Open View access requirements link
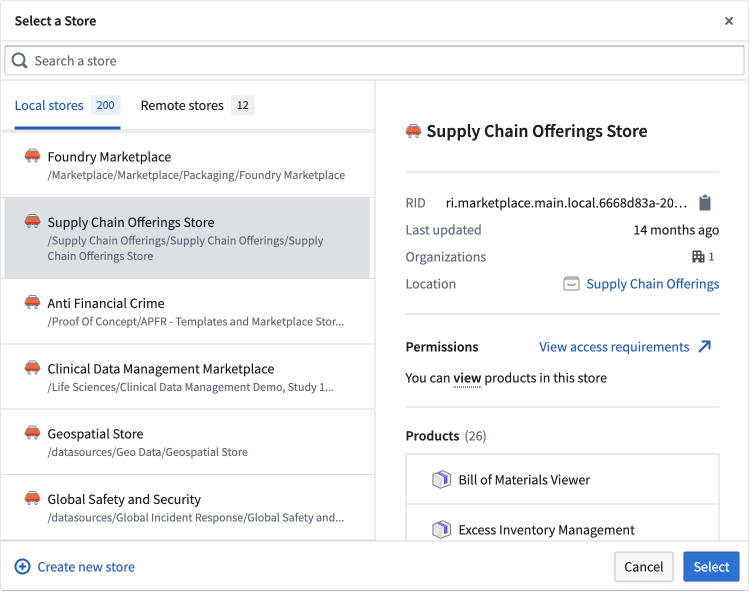 pos(614,347)
